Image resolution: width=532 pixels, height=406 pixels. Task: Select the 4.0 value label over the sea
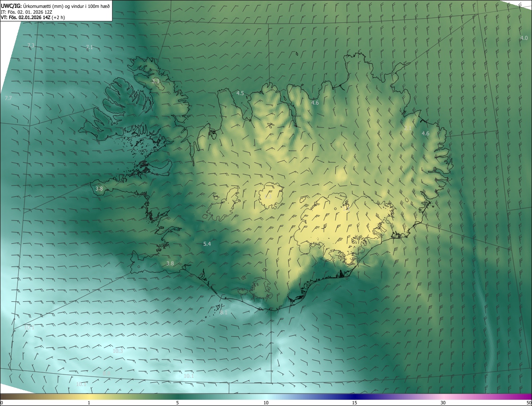coord(524,38)
